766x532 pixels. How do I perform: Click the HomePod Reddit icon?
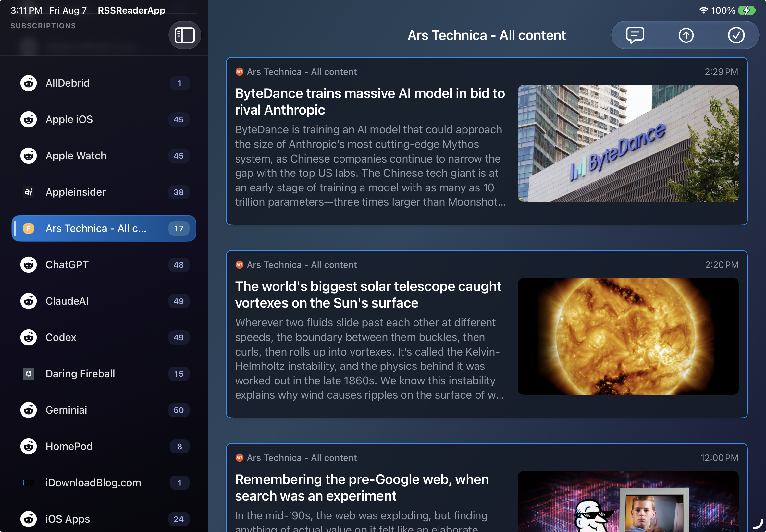(29, 446)
